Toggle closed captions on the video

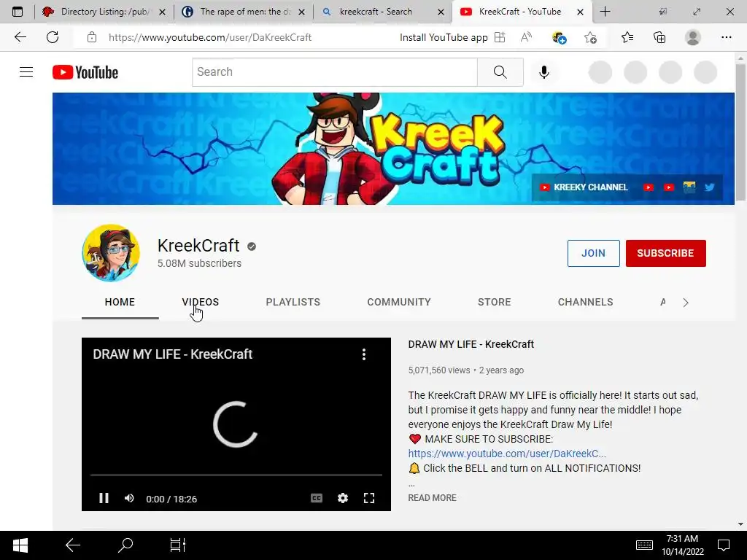[x=317, y=498]
